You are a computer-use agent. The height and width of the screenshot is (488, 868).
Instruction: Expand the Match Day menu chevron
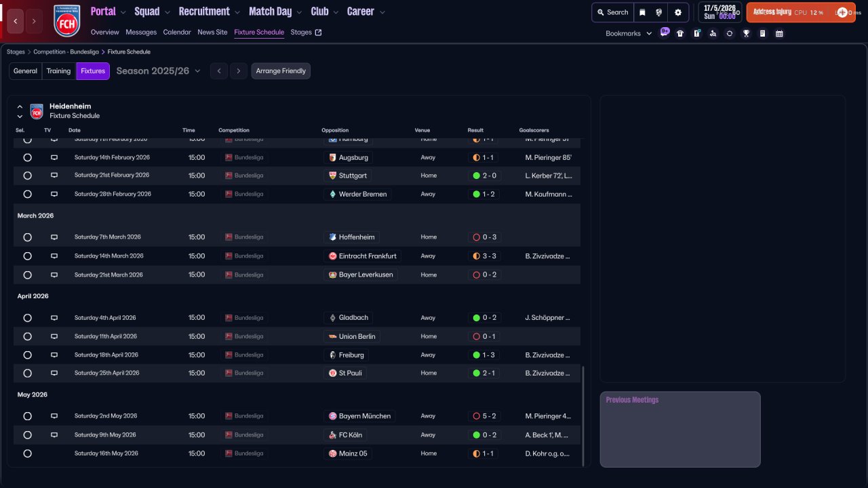coord(299,12)
